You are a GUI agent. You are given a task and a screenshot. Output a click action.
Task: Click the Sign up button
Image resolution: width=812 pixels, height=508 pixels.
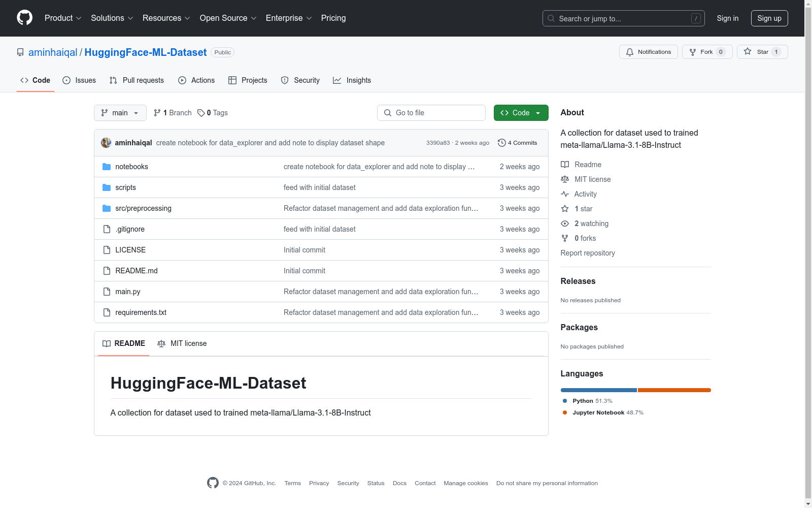(769, 18)
